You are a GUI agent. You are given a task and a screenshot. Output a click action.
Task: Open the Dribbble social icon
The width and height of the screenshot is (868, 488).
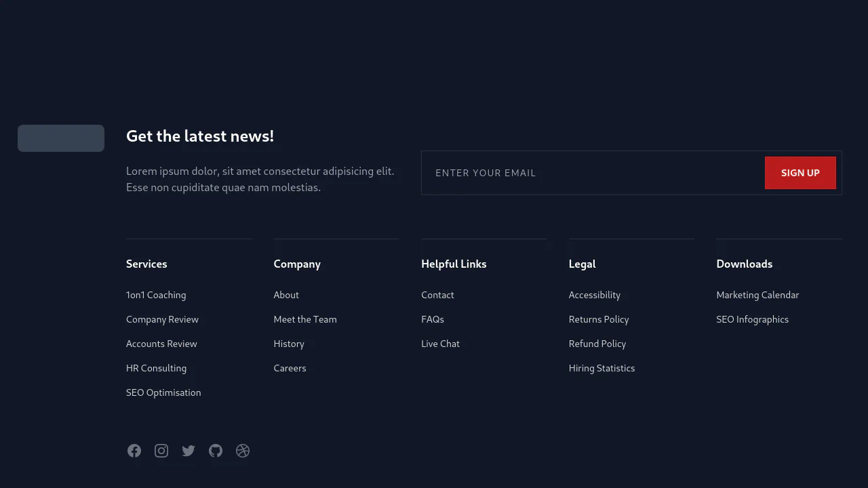243,451
